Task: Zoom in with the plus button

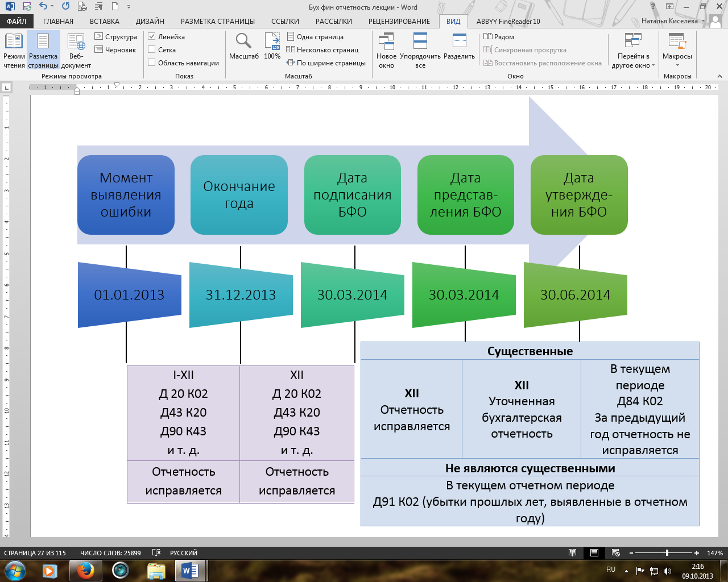Action: point(697,552)
